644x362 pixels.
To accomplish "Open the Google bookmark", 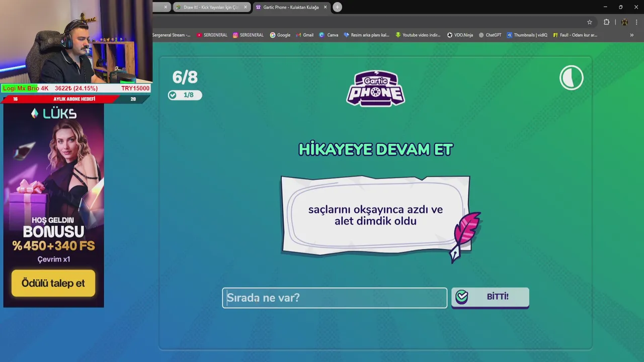I will (280, 35).
